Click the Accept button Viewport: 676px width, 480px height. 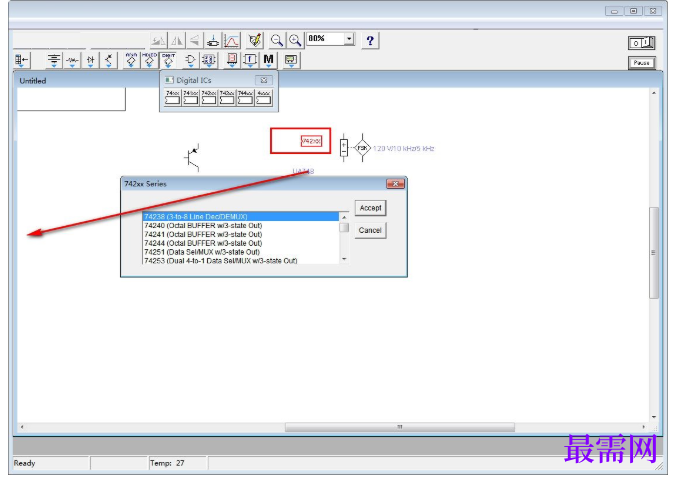coord(370,208)
